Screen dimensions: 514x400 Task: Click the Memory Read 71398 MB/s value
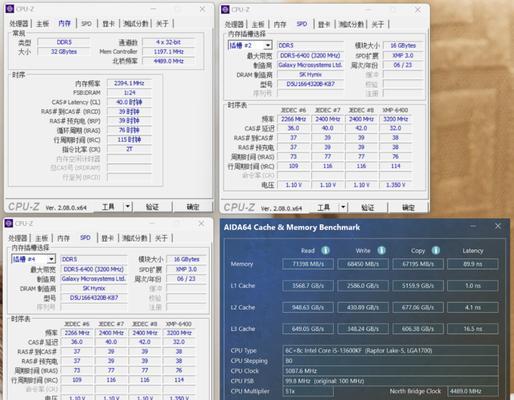pos(308,264)
